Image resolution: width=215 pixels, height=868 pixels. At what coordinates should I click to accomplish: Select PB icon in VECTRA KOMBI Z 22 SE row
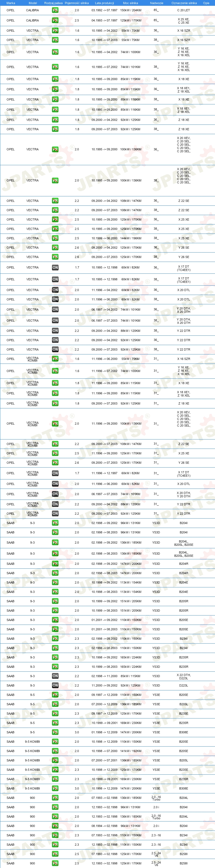coord(55,444)
